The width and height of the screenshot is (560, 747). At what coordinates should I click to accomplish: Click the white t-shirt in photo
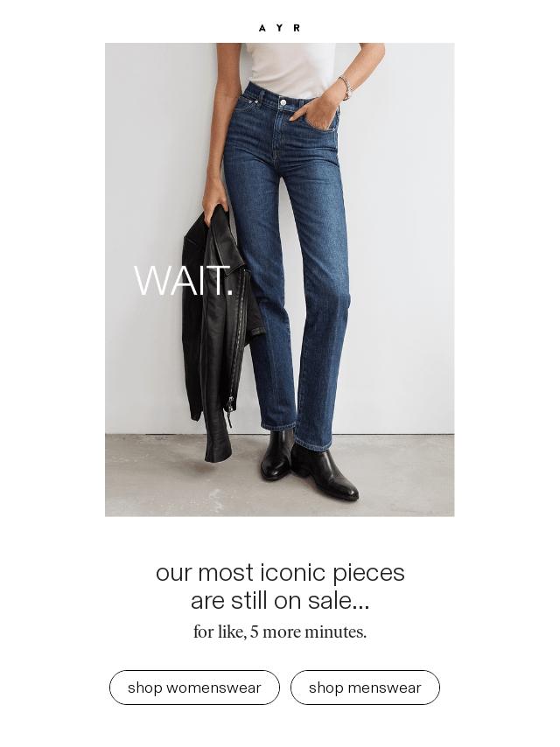290,69
